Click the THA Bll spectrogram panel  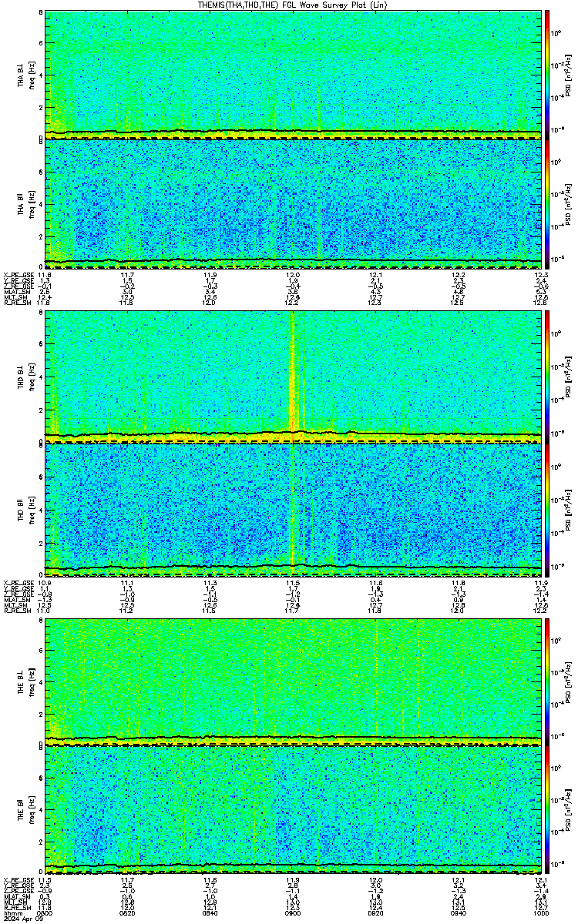293,203
